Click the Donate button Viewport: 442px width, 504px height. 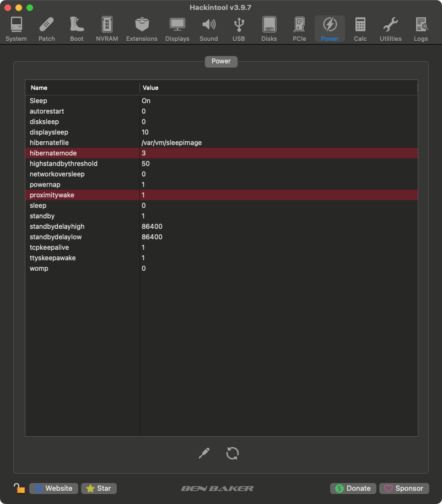[x=353, y=488]
